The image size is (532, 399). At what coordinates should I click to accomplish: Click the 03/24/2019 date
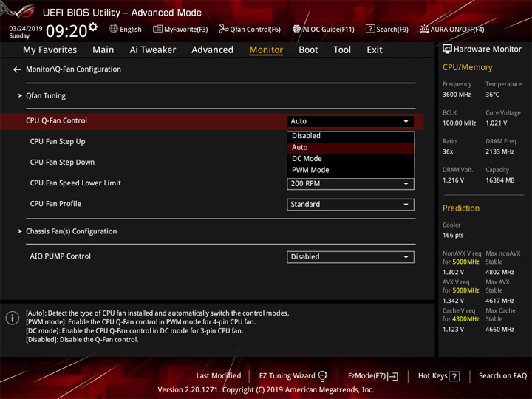(x=25, y=29)
